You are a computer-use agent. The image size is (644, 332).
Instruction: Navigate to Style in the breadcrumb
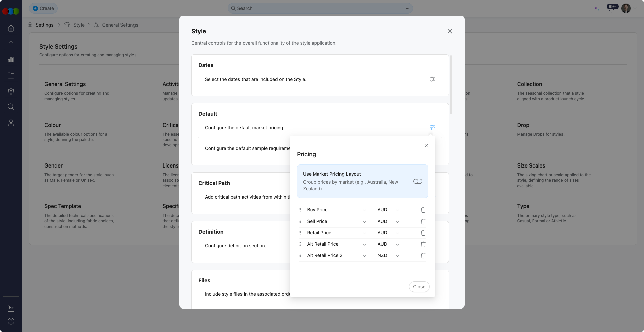pyautogui.click(x=79, y=25)
